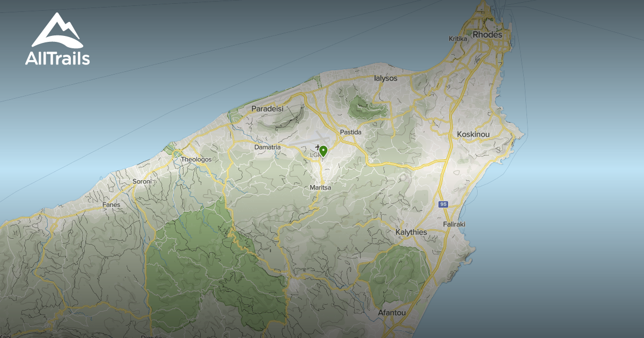The image size is (644, 338).
Task: Click the blue route 95 highway shield
Action: point(442,204)
